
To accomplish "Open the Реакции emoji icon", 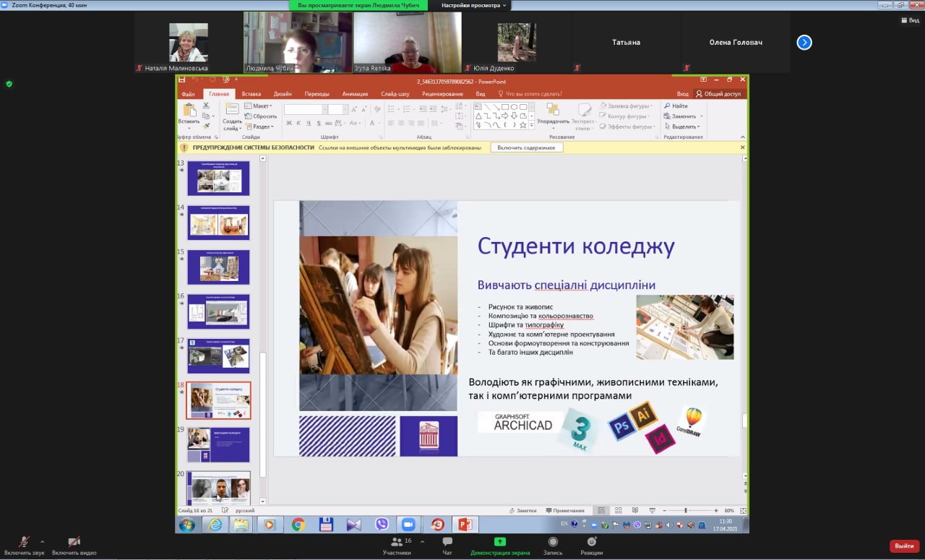I will [x=591, y=542].
